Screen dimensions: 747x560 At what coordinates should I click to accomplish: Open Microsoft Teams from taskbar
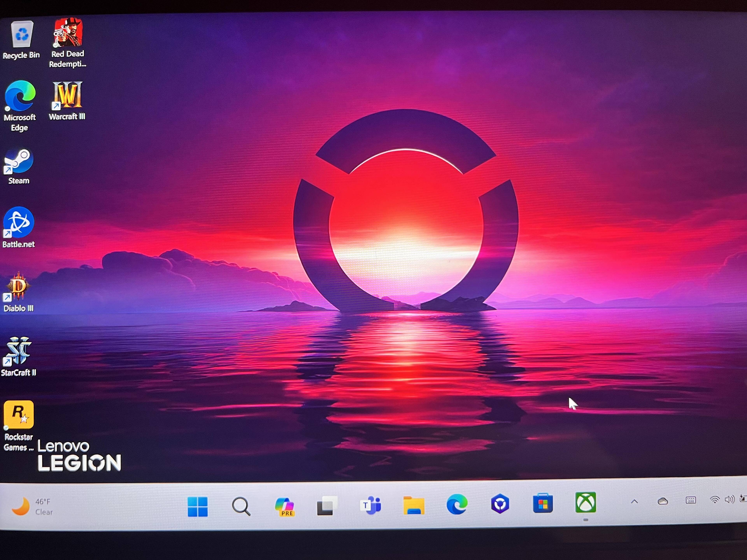click(x=370, y=505)
